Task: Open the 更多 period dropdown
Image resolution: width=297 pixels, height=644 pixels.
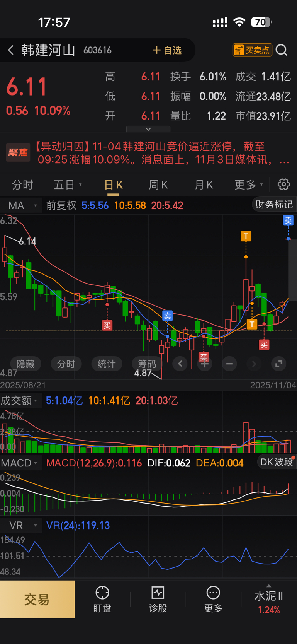Action: [249, 185]
